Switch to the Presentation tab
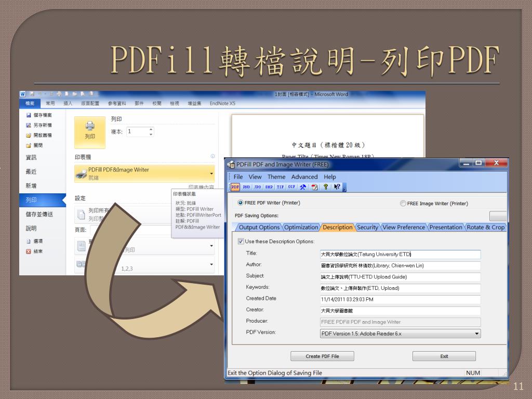This screenshot has height=399, width=532. 445,228
